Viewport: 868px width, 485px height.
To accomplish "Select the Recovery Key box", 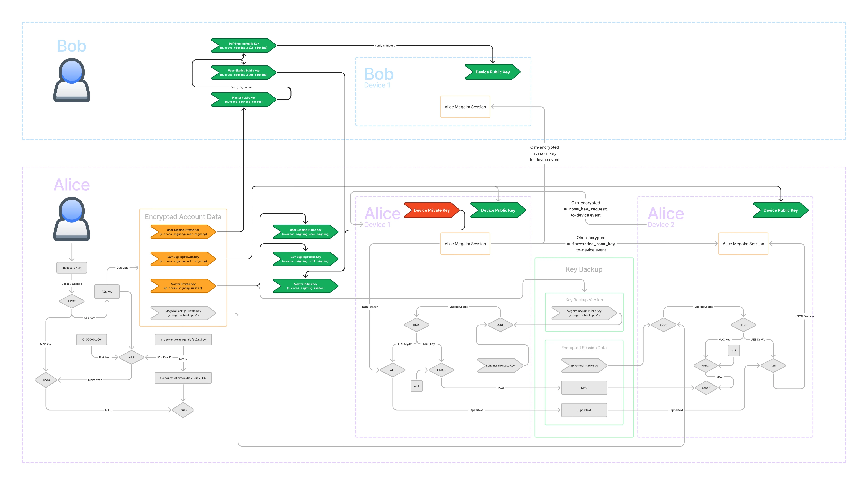I will 71,268.
